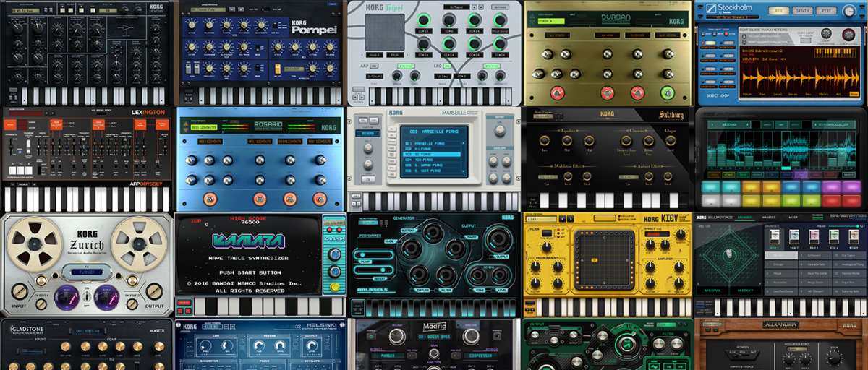
Task: Click the Master volume slider in the wave-sequence synth
Action: click(x=843, y=226)
